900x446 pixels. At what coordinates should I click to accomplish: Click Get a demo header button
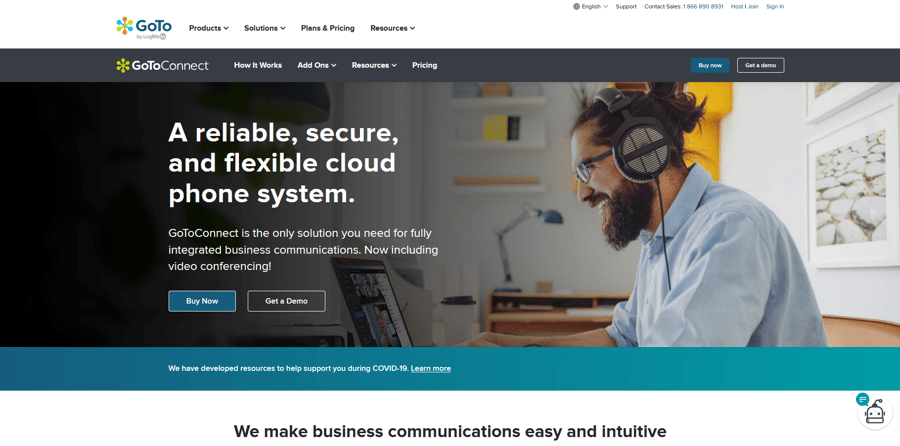pos(761,65)
